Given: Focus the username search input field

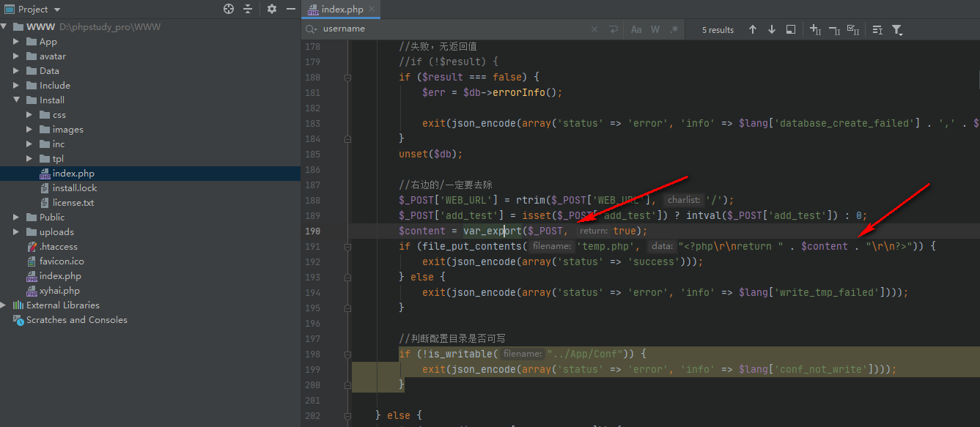Looking at the screenshot, I should 454,29.
